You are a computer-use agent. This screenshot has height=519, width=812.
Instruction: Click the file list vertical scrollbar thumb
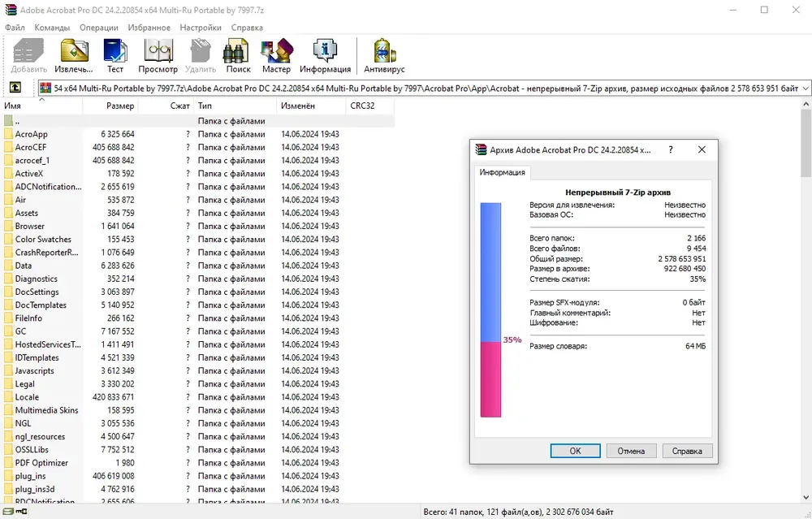coord(806,144)
